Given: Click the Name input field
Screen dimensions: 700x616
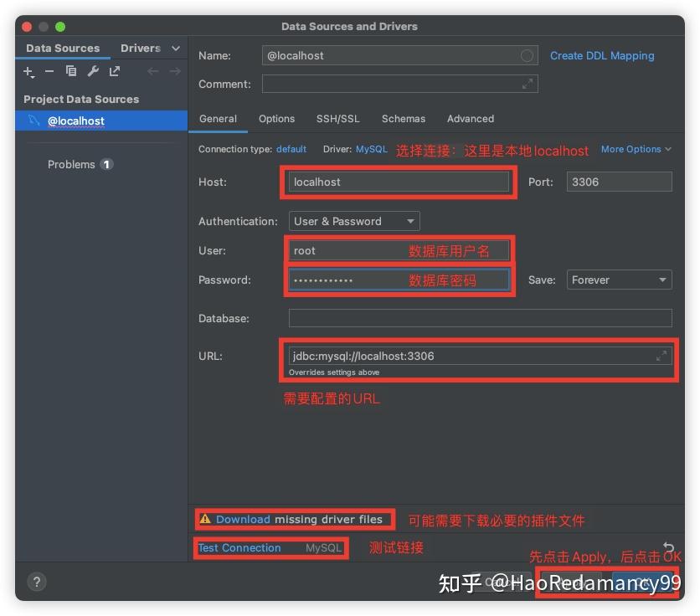Looking at the screenshot, I should point(400,56).
